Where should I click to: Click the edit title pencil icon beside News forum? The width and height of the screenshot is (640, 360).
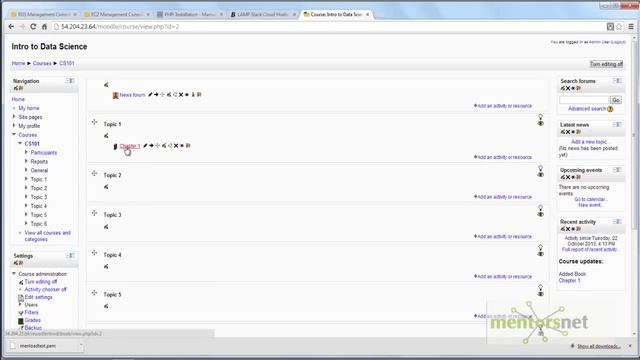tap(150, 95)
